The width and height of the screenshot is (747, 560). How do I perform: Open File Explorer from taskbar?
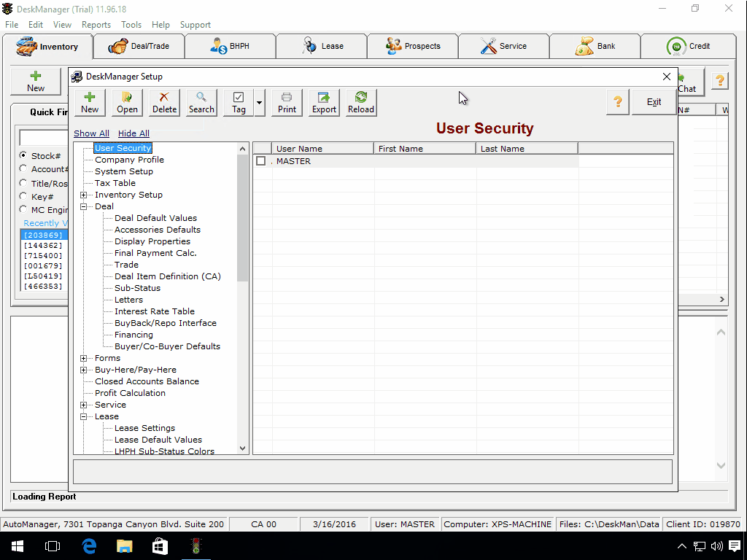click(124, 546)
